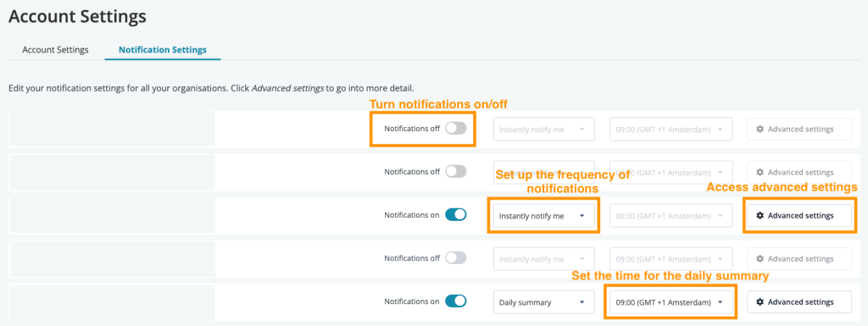Click arrow icon of Daily summary dropdown
This screenshot has height=326, width=868.
tap(581, 302)
